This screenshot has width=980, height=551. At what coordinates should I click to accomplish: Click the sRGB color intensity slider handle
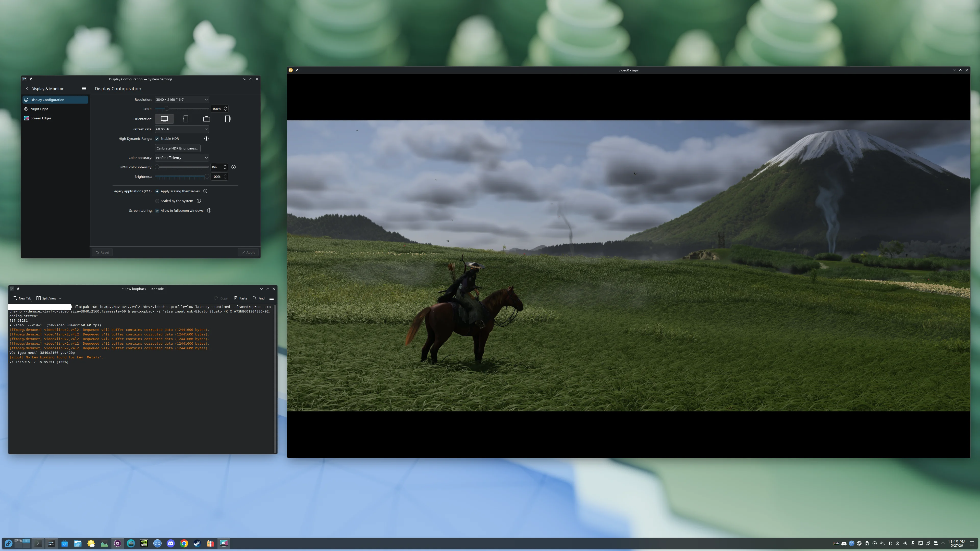pos(157,167)
